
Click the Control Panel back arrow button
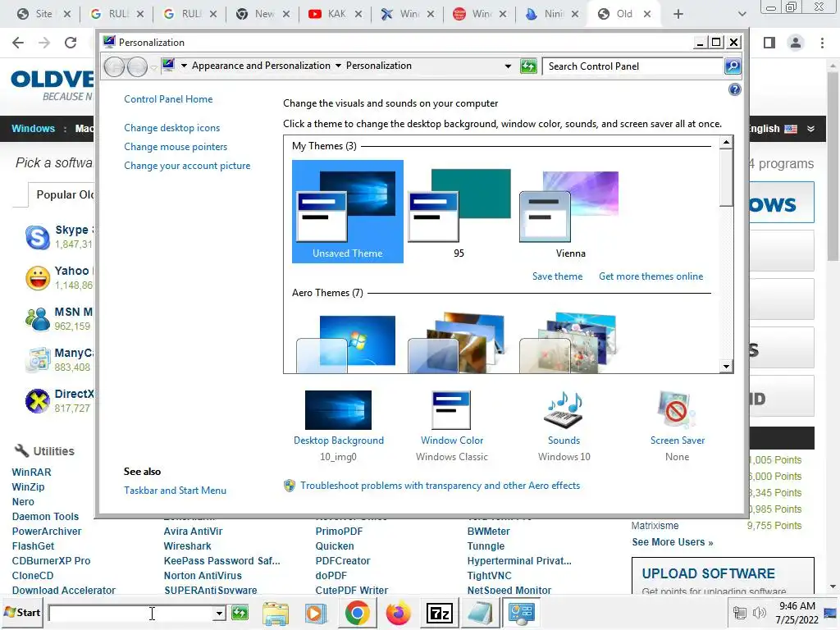[x=114, y=66]
